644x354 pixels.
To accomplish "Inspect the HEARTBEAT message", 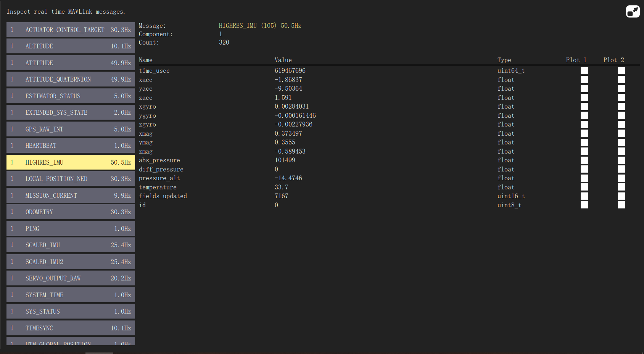I will click(71, 145).
